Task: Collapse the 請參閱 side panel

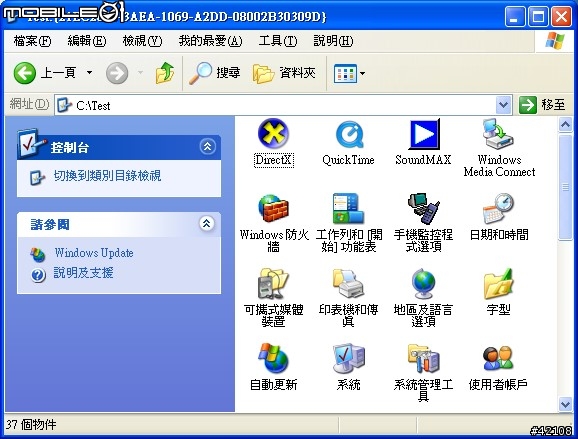Action: [207, 223]
